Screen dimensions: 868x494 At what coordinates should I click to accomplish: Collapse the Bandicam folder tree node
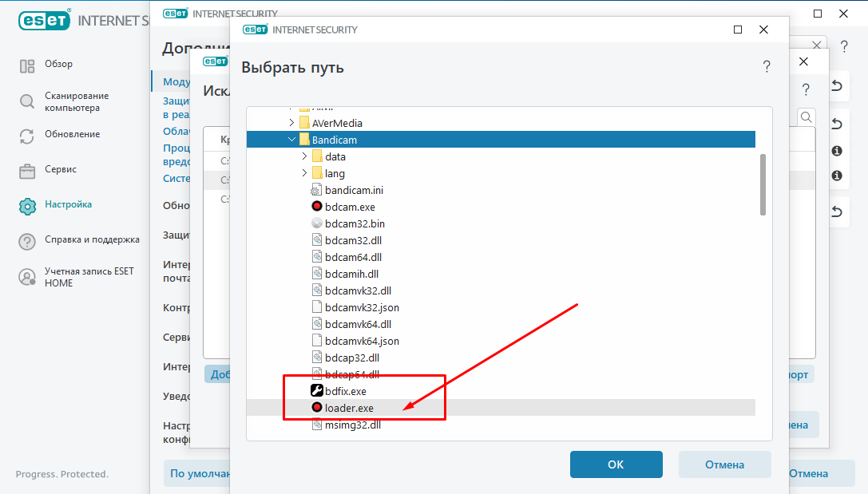coord(291,140)
